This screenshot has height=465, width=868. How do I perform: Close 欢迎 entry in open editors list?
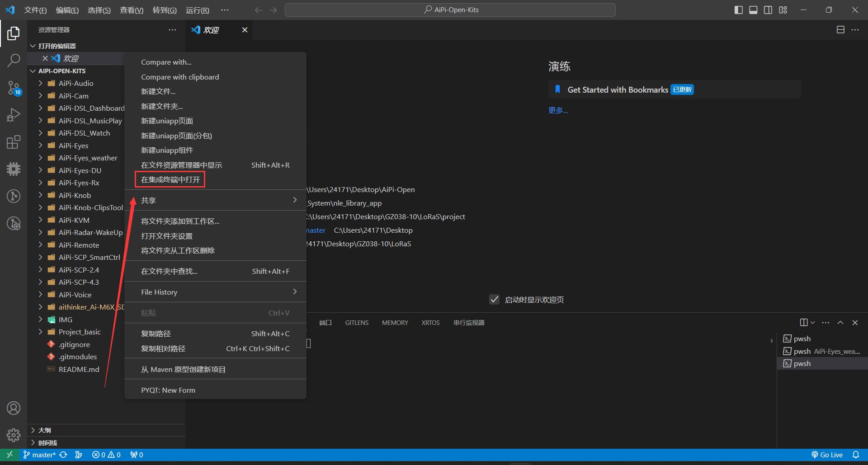pyautogui.click(x=45, y=58)
